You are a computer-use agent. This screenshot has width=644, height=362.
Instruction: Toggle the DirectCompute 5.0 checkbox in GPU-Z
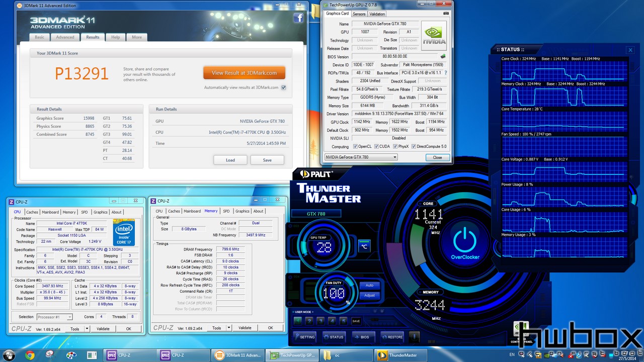414,147
